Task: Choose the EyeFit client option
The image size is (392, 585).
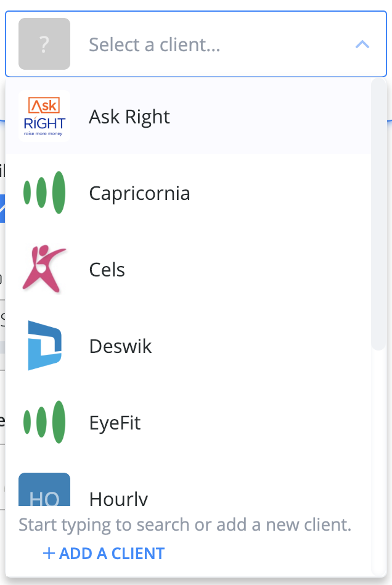Action: (x=189, y=422)
